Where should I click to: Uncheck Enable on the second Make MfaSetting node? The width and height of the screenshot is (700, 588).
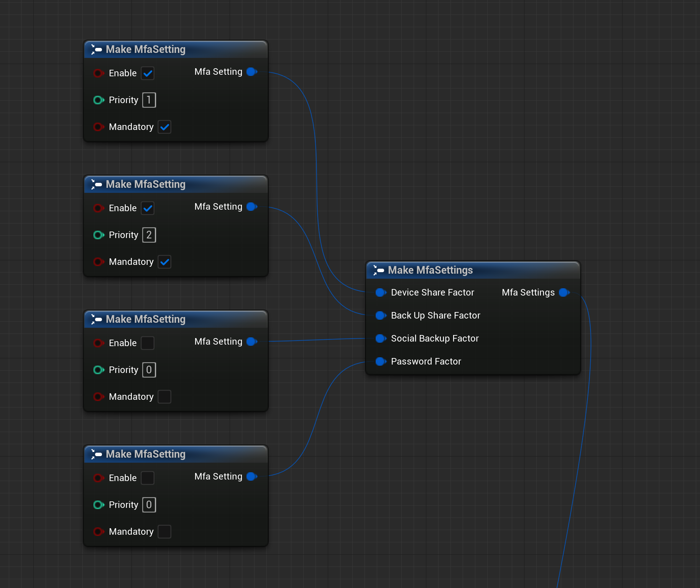[x=148, y=208]
